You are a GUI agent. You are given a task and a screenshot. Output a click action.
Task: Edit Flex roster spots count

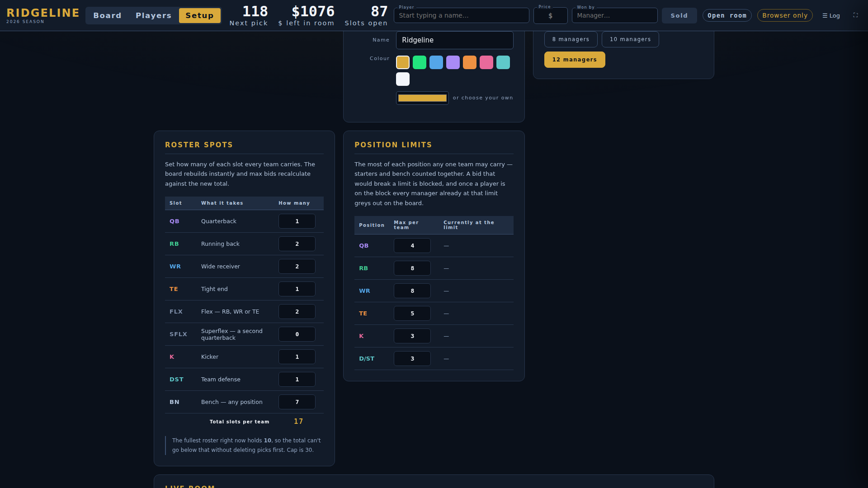tap(297, 312)
